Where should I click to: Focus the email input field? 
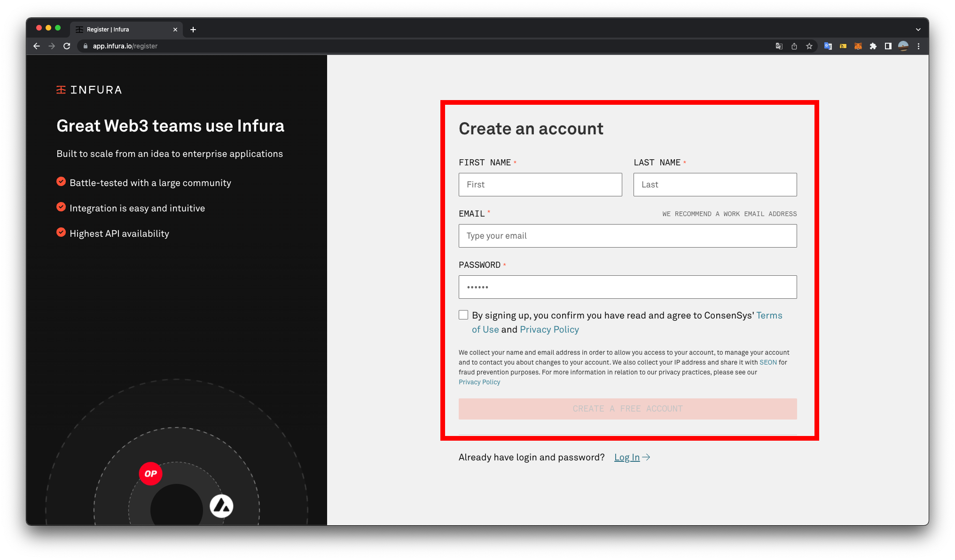[627, 236]
